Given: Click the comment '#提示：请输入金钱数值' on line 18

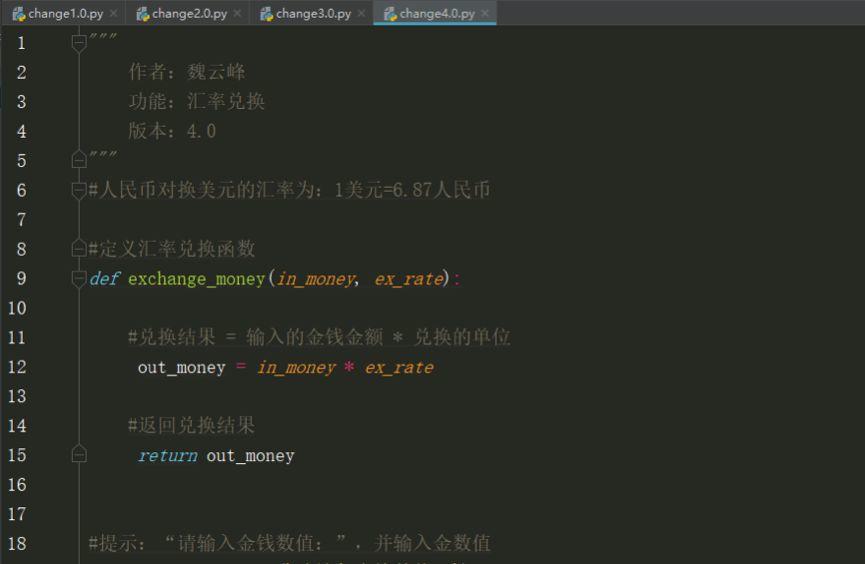Looking at the screenshot, I should [x=289, y=543].
